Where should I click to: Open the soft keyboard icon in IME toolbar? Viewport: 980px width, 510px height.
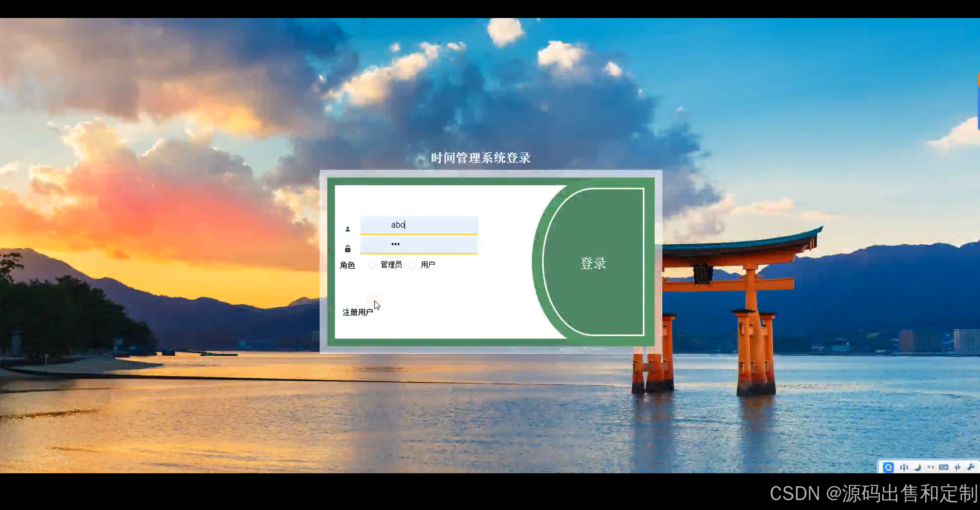point(944,467)
